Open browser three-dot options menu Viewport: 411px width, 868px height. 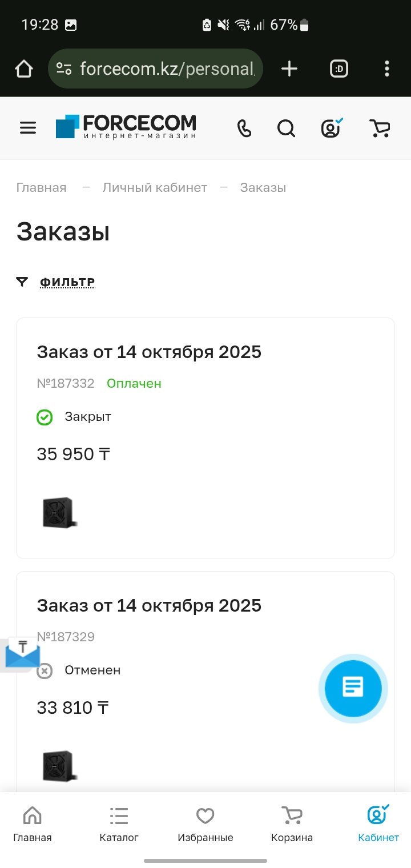(387, 69)
